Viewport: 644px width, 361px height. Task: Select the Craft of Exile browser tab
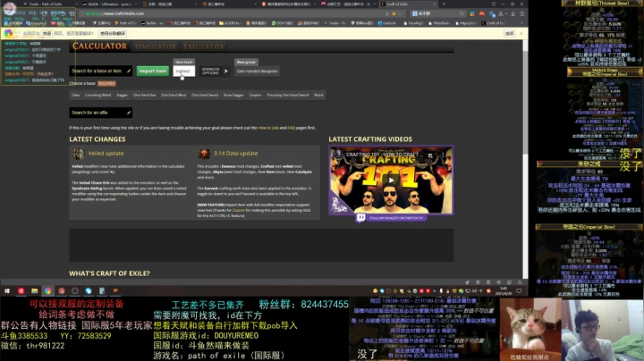click(407, 4)
